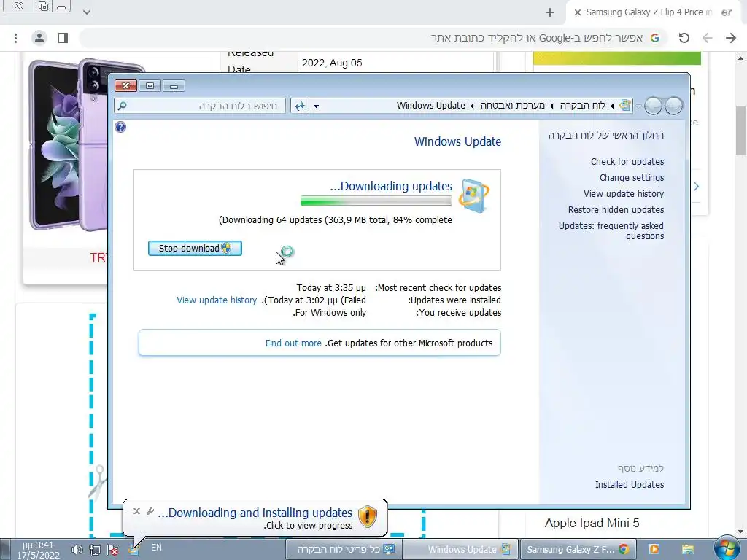The height and width of the screenshot is (560, 747).
Task: Open Windows Explorer folder icon on taskbar
Action: point(687,549)
